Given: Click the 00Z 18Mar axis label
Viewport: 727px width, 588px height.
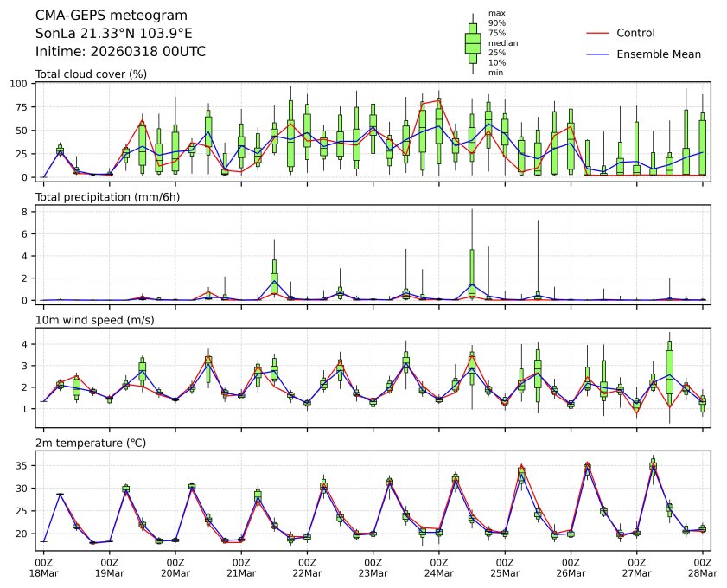Looking at the screenshot, I should tap(44, 567).
